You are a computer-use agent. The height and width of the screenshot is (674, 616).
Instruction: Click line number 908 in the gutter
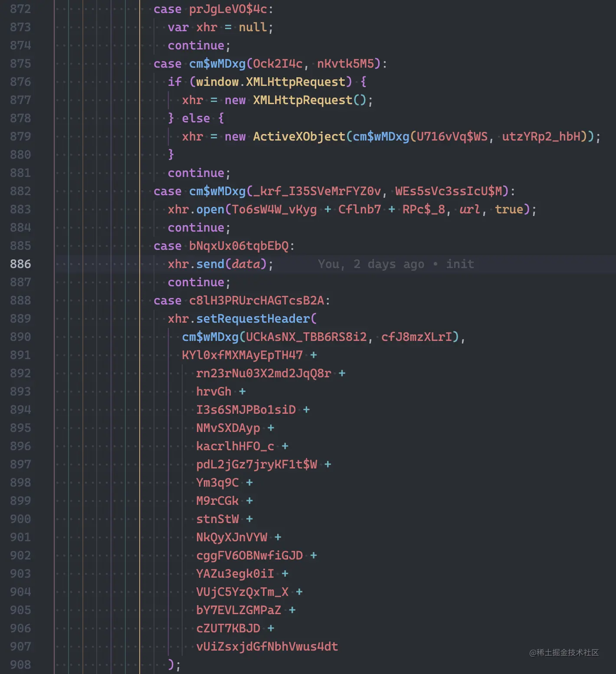(x=20, y=665)
